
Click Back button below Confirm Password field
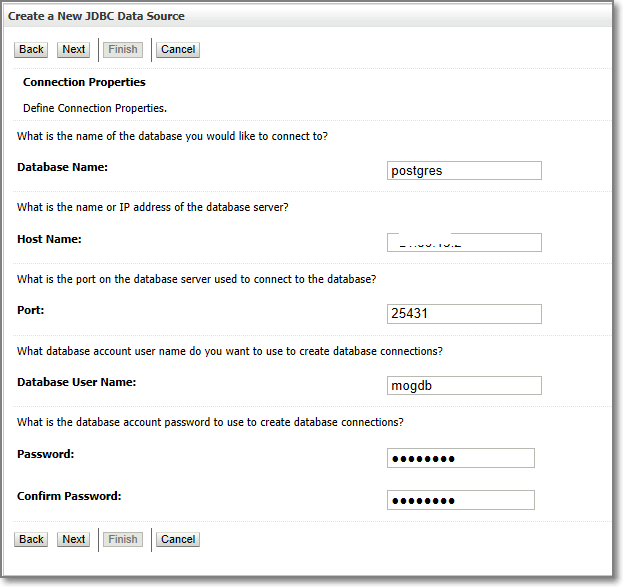pos(32,539)
